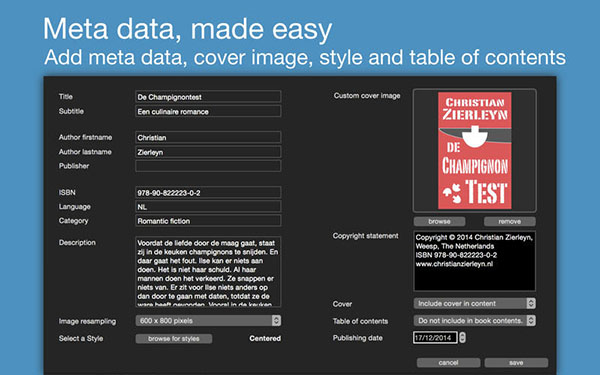Click the Title input field
Viewport: 600px width, 375px height.
tap(208, 97)
